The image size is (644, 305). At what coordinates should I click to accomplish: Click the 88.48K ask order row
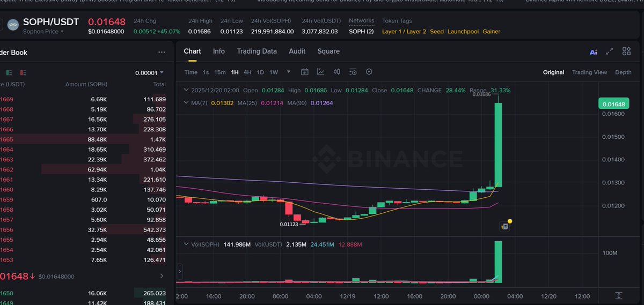tap(83, 139)
